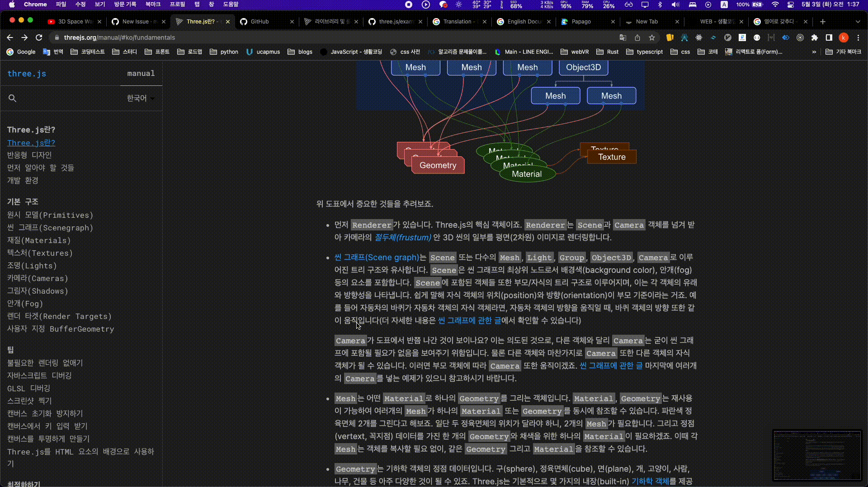Click the volume speaker icon in the menu bar
Image resolution: width=868 pixels, height=487 pixels.
pyautogui.click(x=675, y=5)
